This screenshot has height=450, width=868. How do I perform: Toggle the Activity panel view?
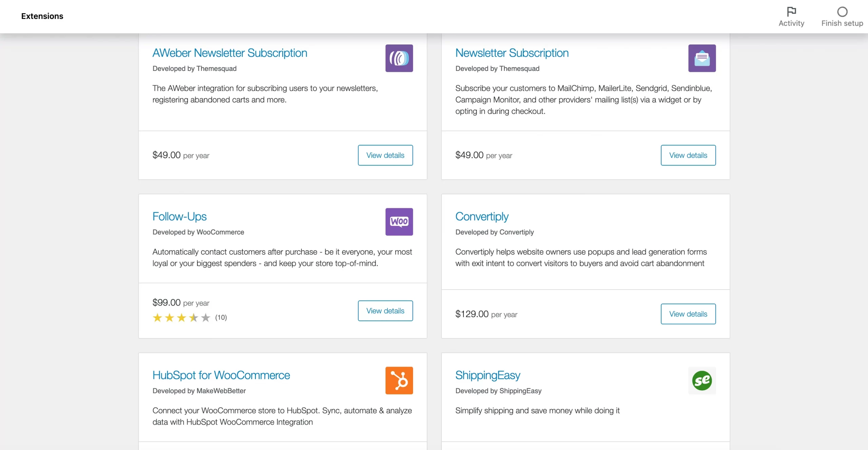[792, 16]
